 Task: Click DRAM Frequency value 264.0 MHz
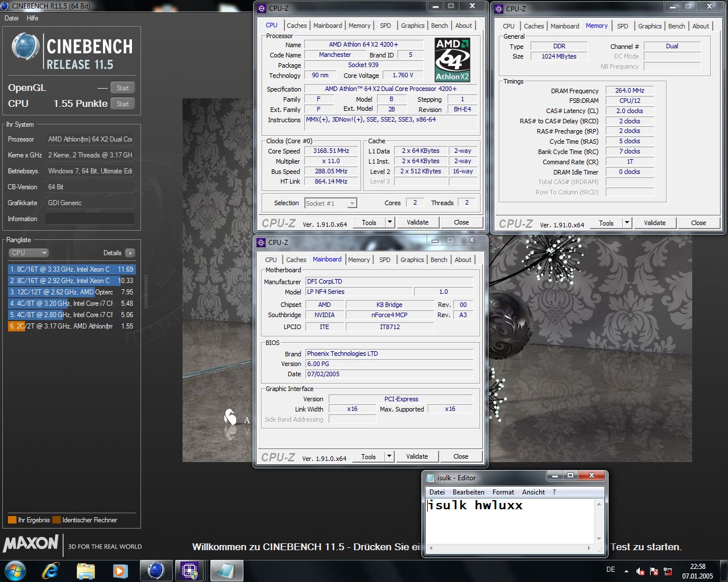(630, 90)
